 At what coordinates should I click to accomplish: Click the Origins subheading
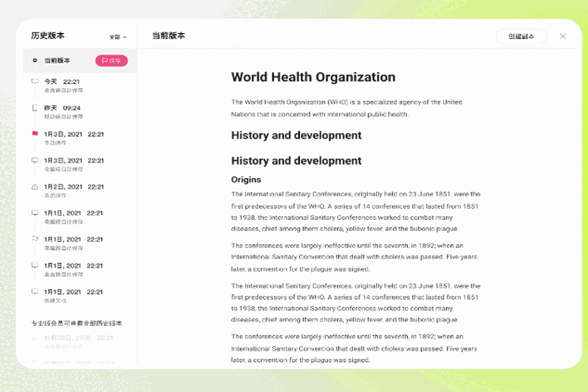(x=246, y=179)
